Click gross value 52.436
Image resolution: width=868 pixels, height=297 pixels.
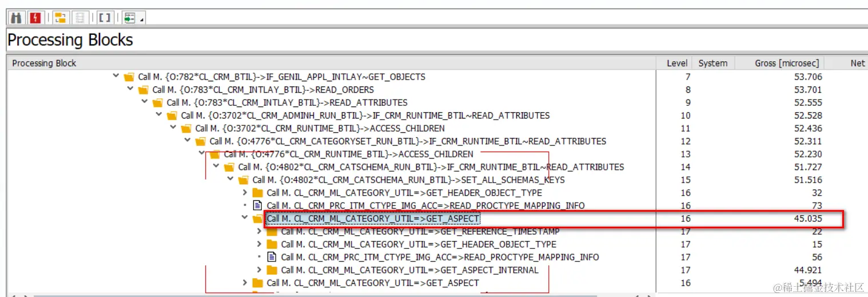pyautogui.click(x=809, y=128)
